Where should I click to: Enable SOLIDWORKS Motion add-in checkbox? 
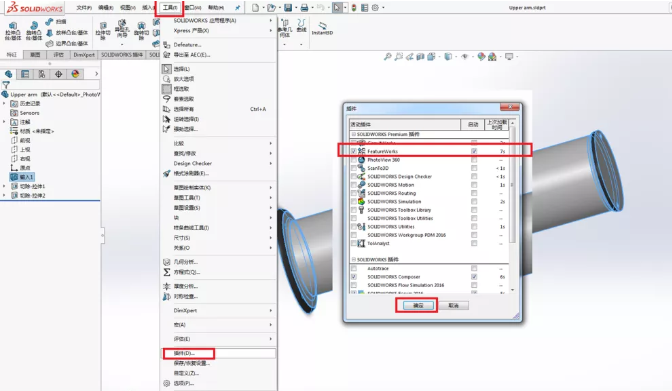click(x=354, y=185)
